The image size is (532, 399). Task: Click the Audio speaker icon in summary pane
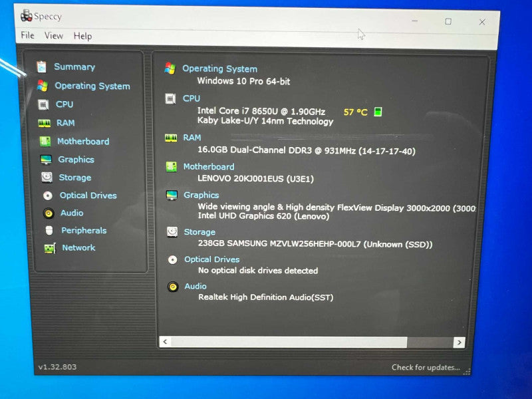(x=173, y=287)
